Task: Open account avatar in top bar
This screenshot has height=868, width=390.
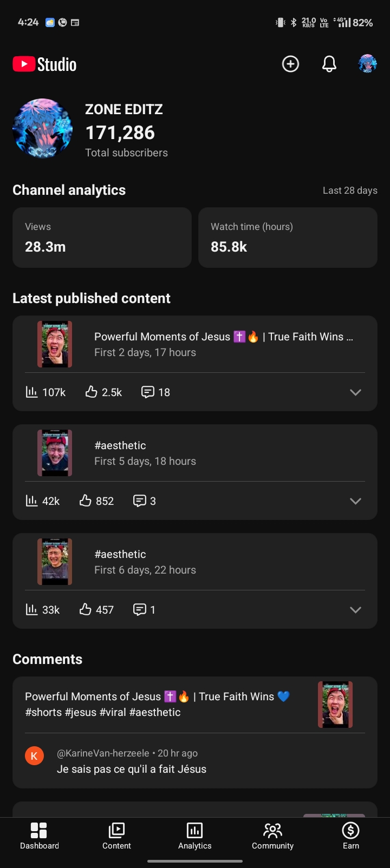Action: point(367,64)
